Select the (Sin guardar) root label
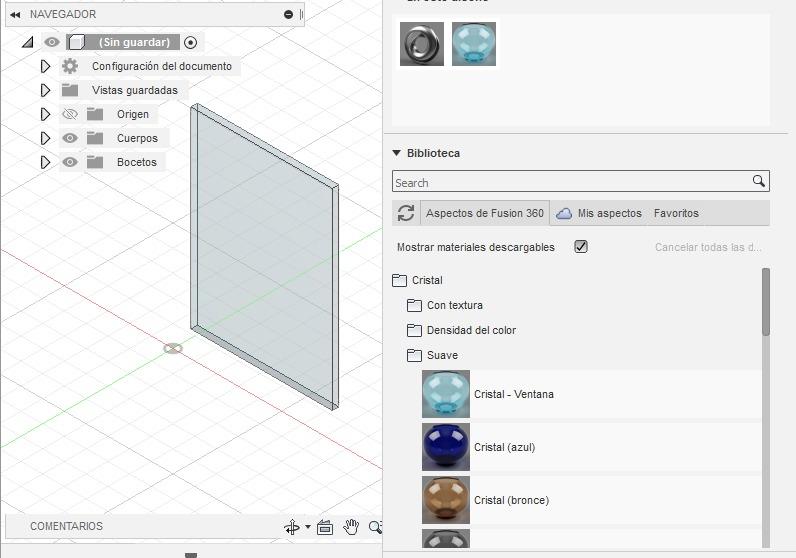 pos(134,42)
